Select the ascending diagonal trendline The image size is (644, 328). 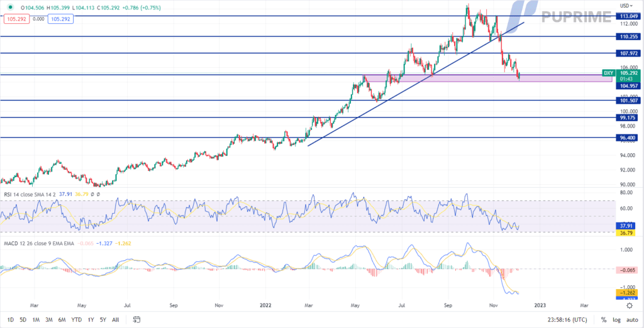[416, 84]
